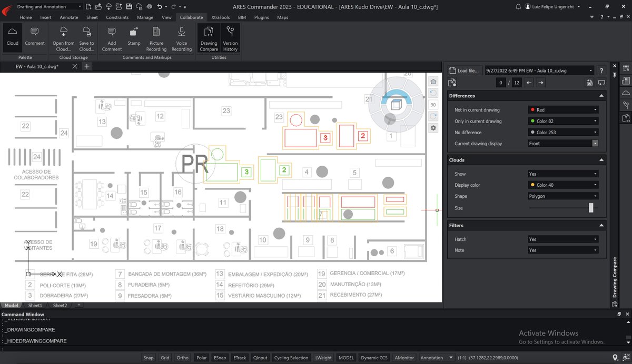Select the Stamp tool
Image resolution: width=632 pixels, height=364 pixels.
pos(134,37)
